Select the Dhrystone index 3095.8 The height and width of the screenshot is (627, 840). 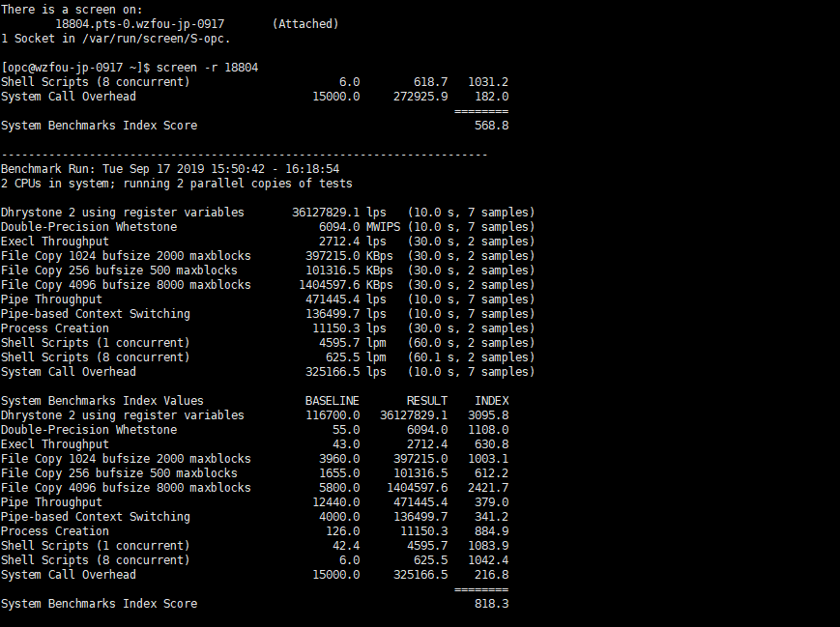pyautogui.click(x=488, y=415)
